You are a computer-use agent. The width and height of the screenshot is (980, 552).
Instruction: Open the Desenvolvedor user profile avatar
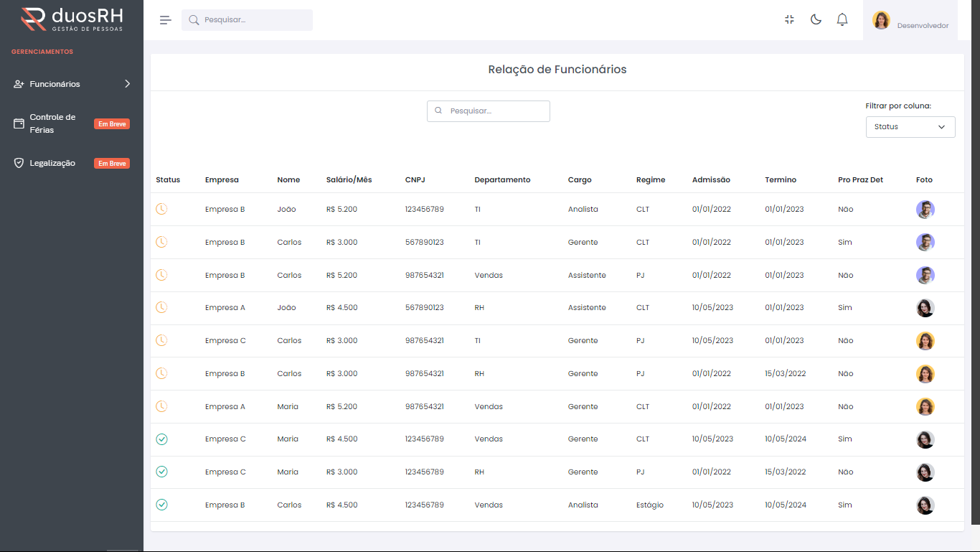881,20
